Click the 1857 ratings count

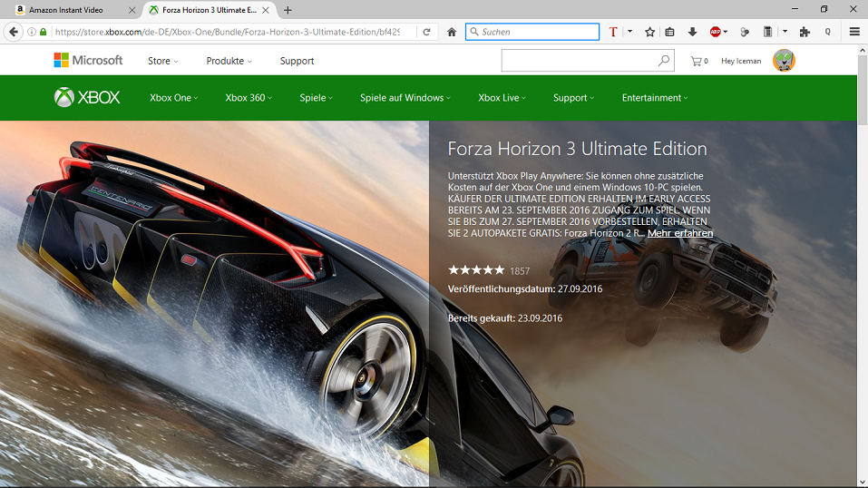coord(520,271)
